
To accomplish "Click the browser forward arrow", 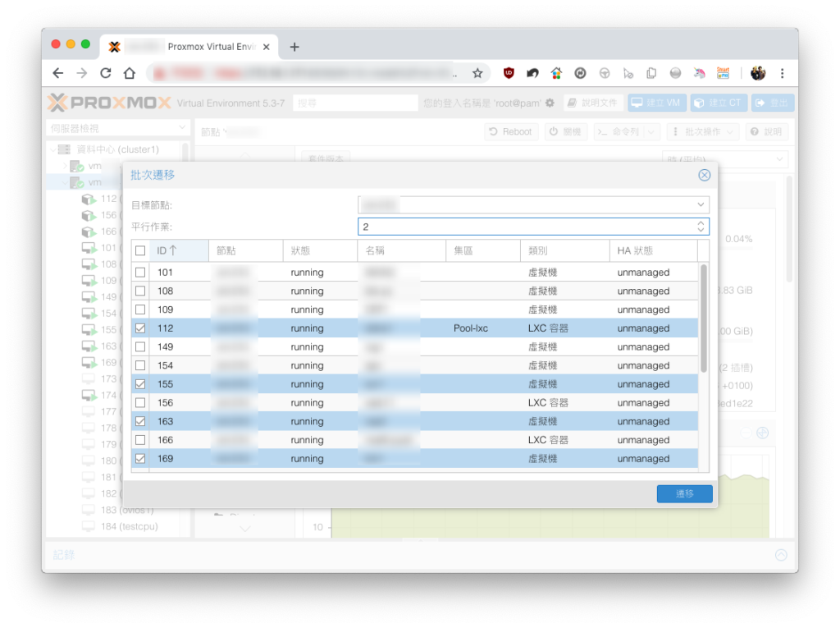I will pos(81,74).
